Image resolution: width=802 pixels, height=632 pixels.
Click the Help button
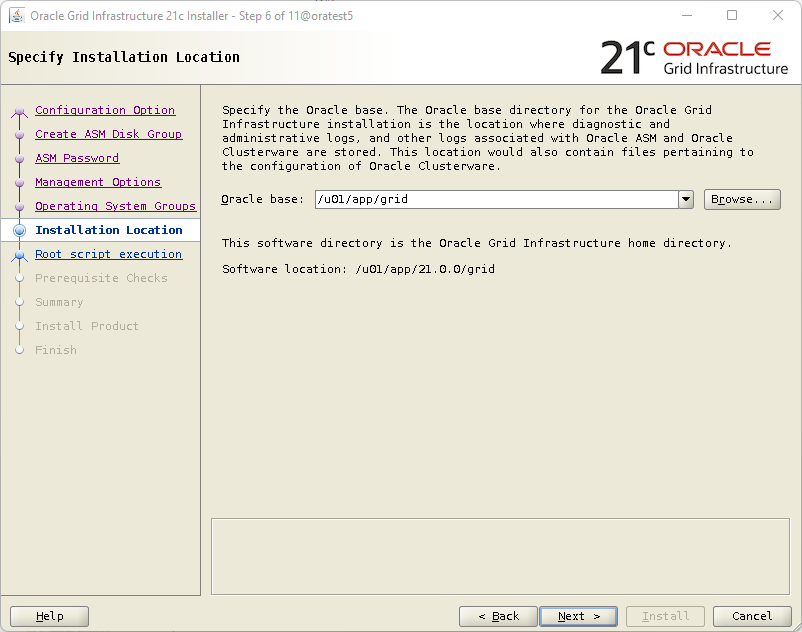point(50,616)
